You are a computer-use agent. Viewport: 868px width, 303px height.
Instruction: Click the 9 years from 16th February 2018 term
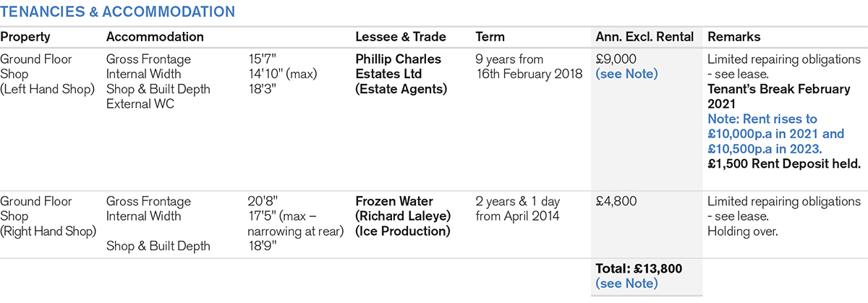[529, 67]
